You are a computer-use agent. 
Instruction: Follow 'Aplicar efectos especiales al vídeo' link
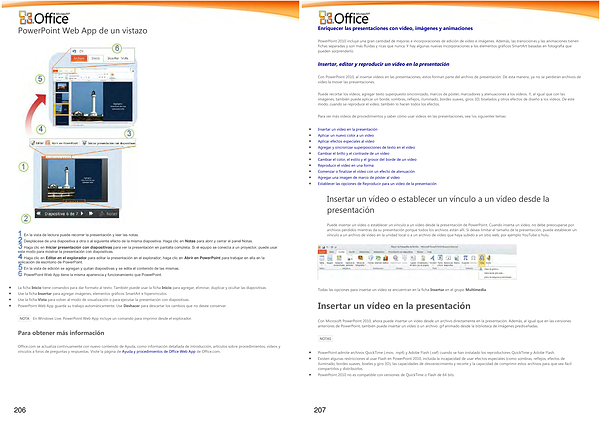tap(346, 141)
